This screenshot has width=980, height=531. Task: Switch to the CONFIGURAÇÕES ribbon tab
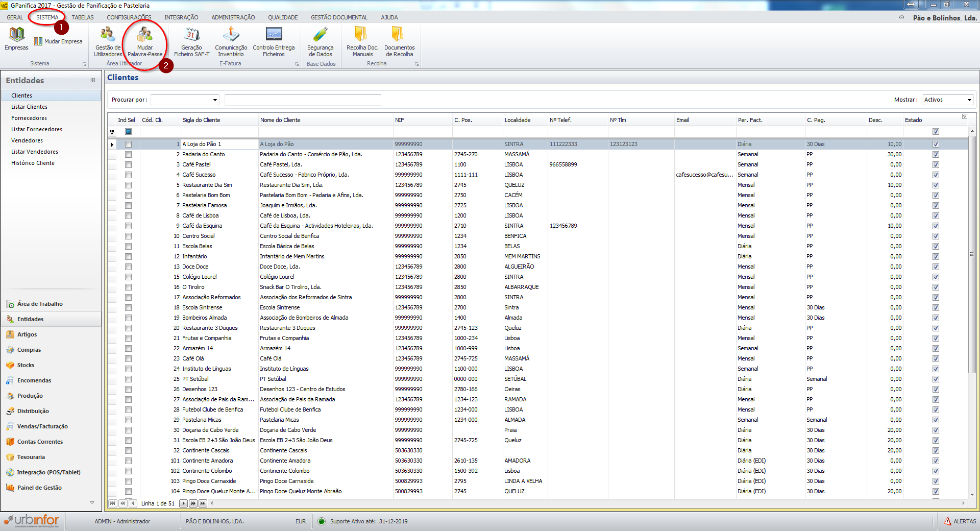pyautogui.click(x=129, y=17)
